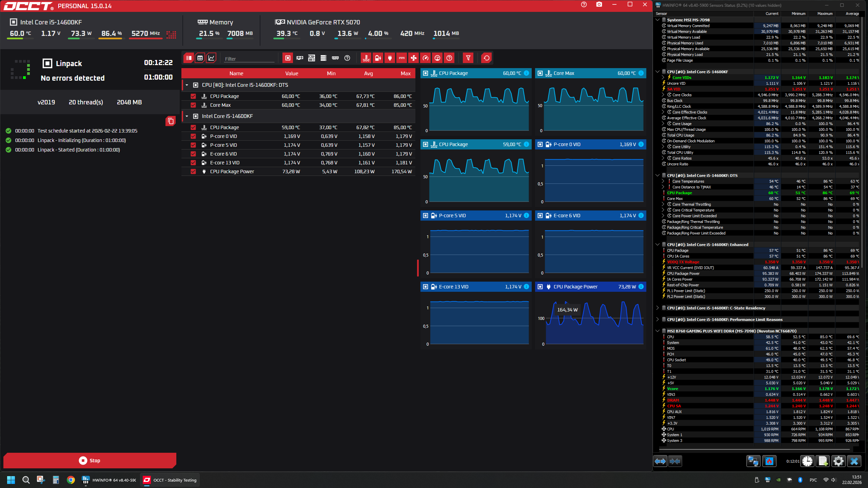Viewport: 868px width, 488px height.
Task: Switch to graph view icon
Action: point(211,58)
